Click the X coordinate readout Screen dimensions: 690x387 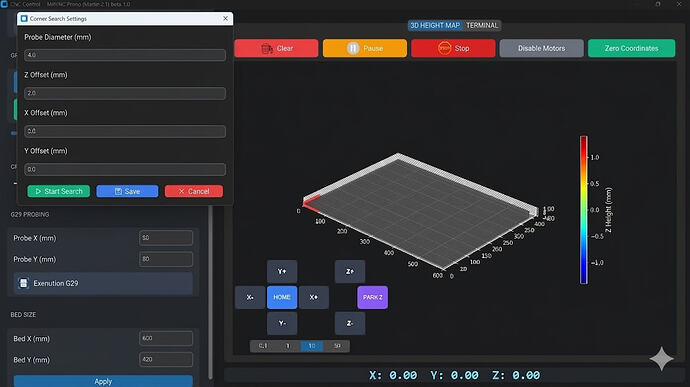click(393, 375)
